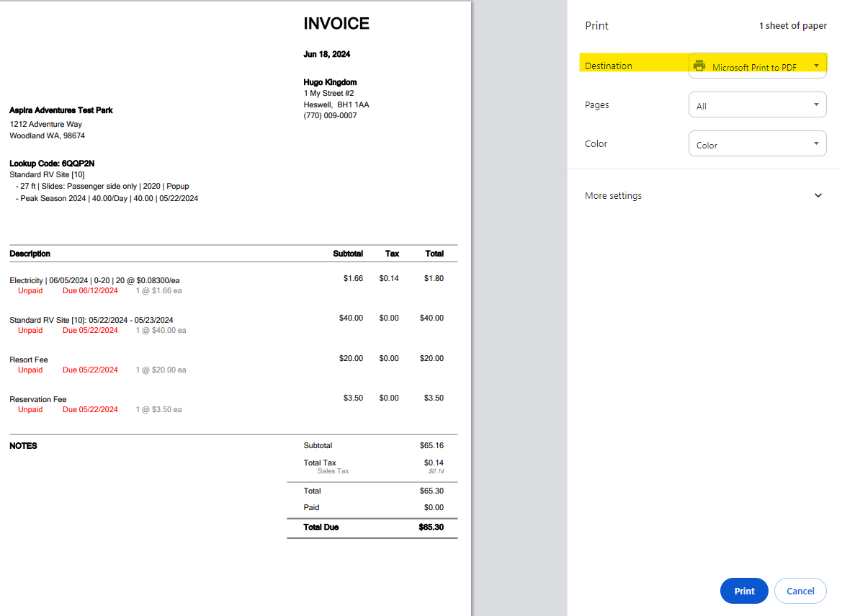The width and height of the screenshot is (842, 616).
Task: Open the Pages dropdown showing All
Action: (757, 104)
